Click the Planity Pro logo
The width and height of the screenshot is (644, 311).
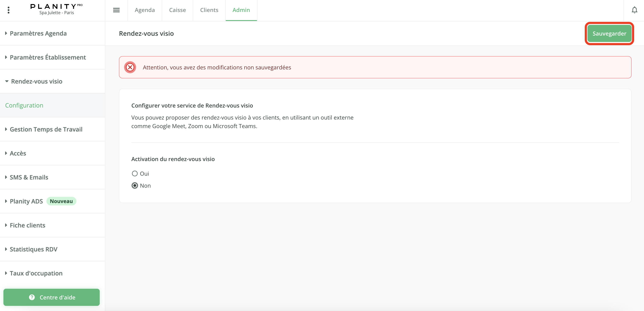56,9
